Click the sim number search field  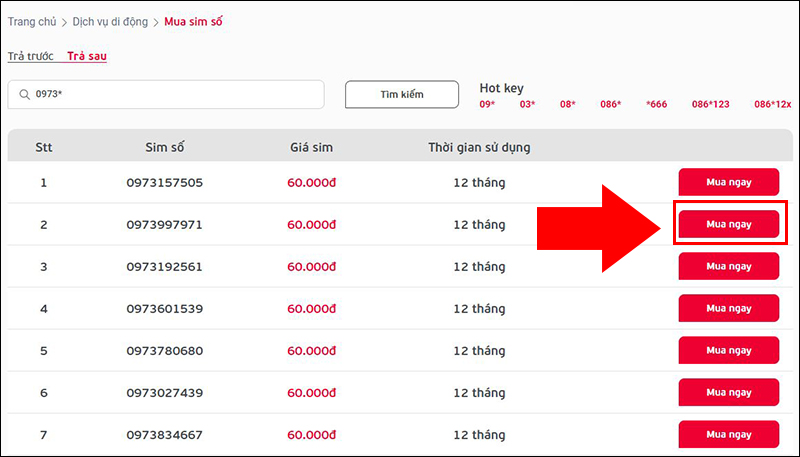175,95
